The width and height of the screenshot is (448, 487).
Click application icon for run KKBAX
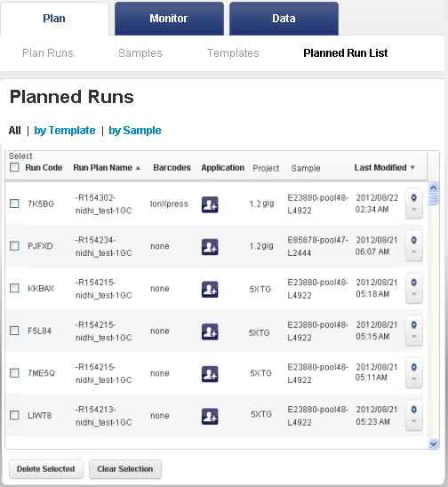(210, 289)
